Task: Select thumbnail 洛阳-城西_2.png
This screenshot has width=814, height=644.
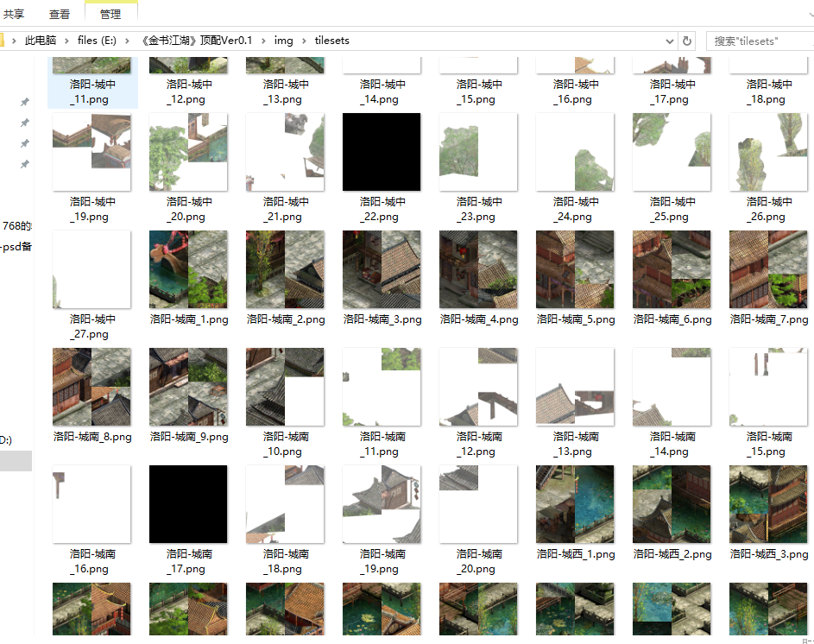Action: tap(672, 504)
